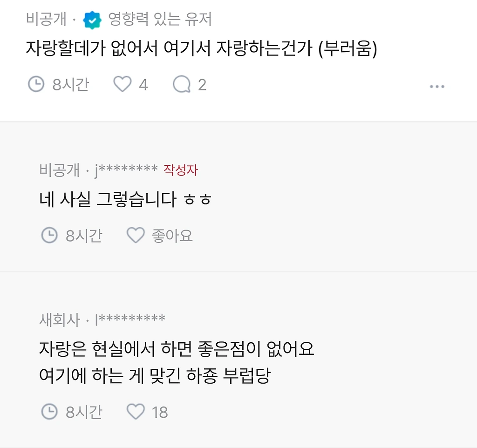Open replies via the comment bubble icon
The image size is (477, 448).
click(x=182, y=84)
